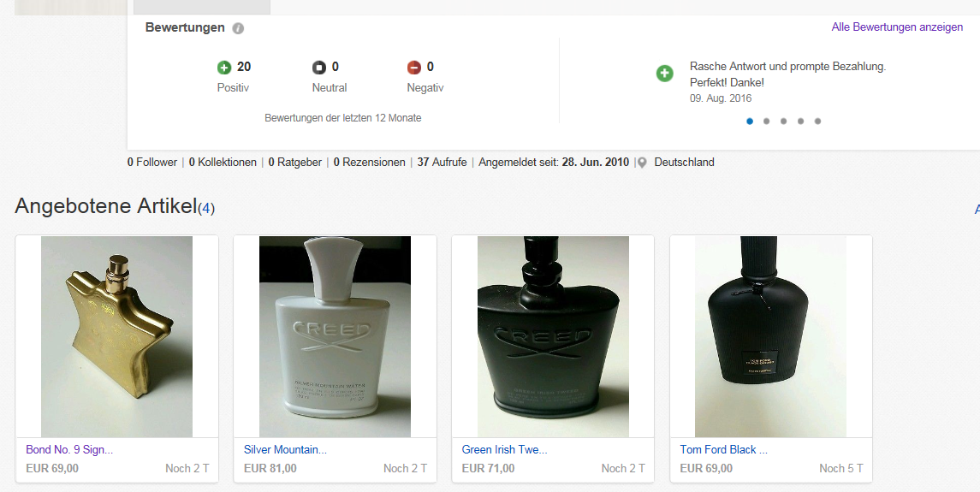Screen dimensions: 980x492
Task: Click the Bewertungen section heading
Action: click(185, 27)
